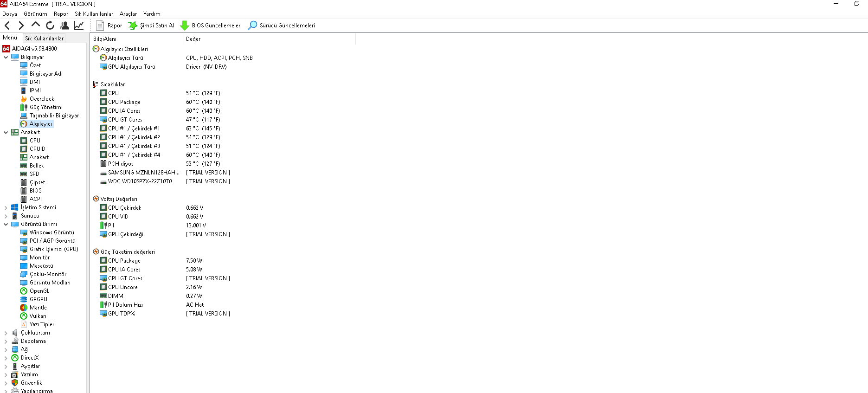
Task: Generate a Rapor from the toolbar
Action: pos(109,26)
